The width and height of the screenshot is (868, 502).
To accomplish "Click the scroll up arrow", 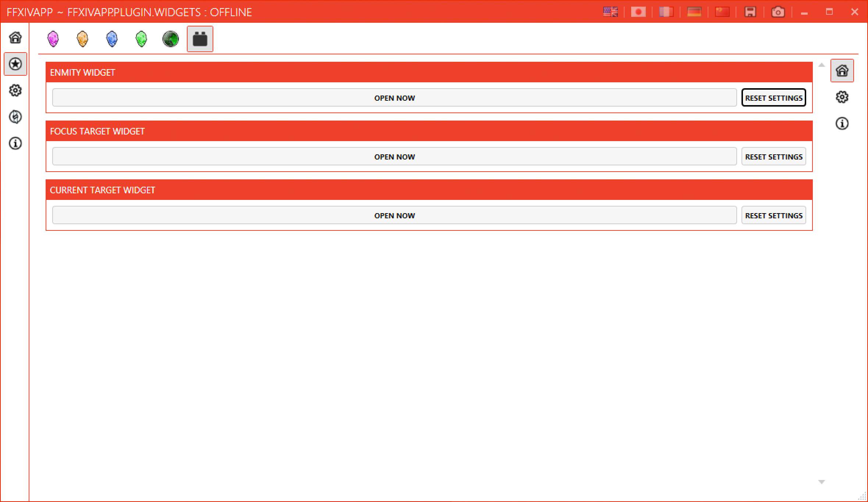I will tap(822, 65).
